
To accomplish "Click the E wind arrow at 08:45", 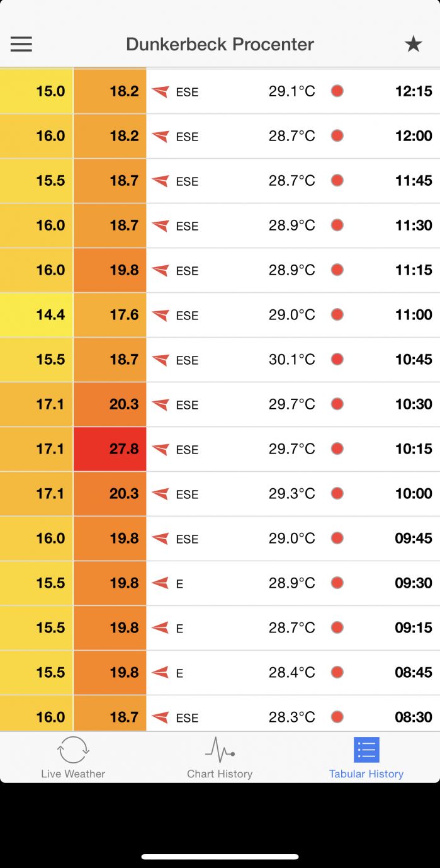I will 161,672.
